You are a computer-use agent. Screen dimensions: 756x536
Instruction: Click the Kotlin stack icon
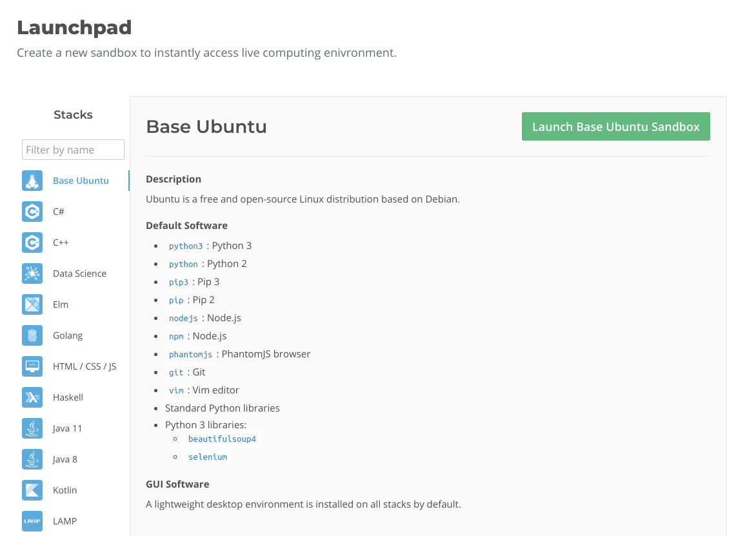tap(32, 490)
